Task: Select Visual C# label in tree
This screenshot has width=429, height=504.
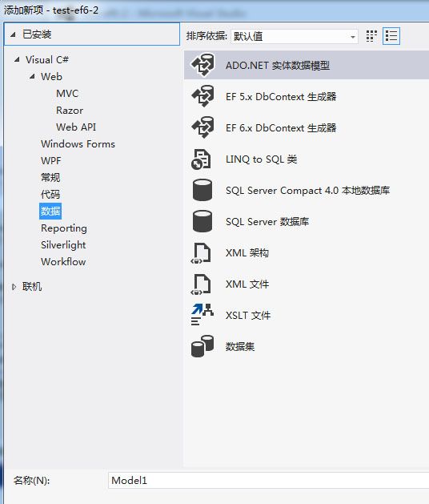Action: coord(47,59)
